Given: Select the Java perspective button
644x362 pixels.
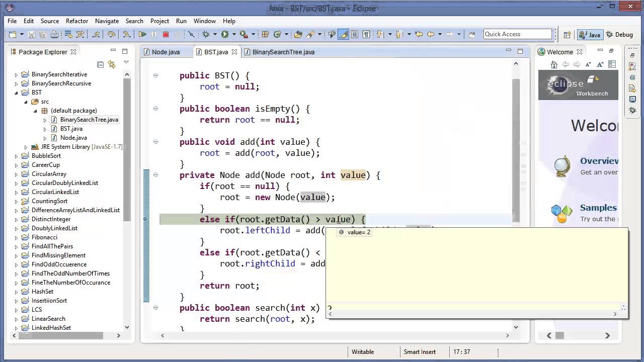Looking at the screenshot, I should tap(590, 35).
